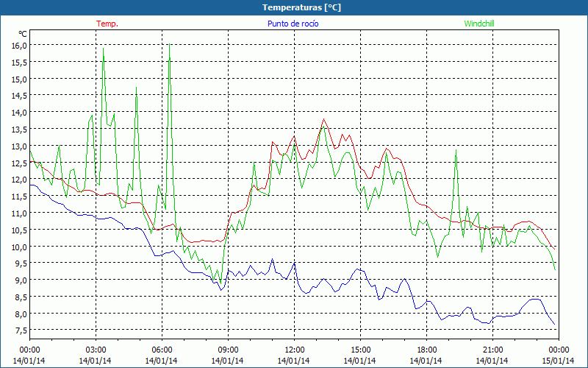Click the 9,5 y-axis value
This screenshot has width=588, height=368.
(x=21, y=263)
